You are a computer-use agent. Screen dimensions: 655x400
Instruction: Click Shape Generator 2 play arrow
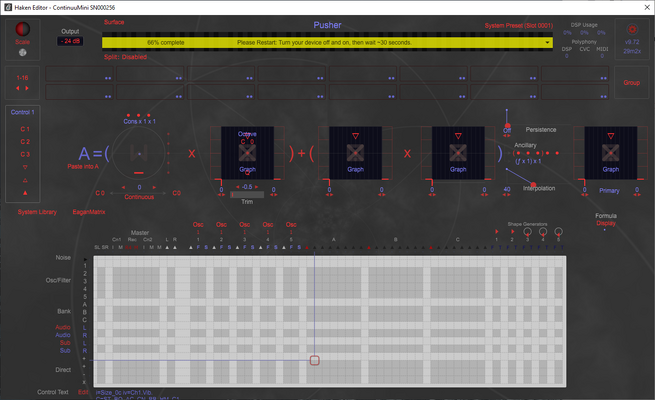(x=512, y=231)
